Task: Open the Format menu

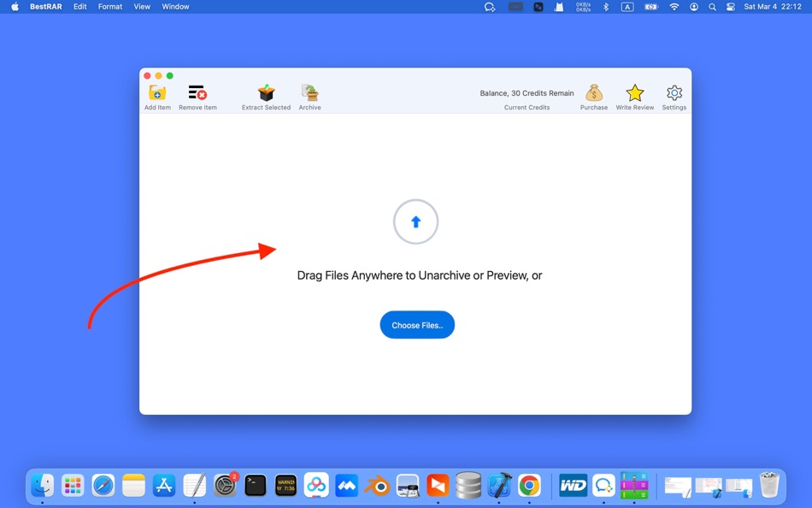Action: [x=109, y=7]
